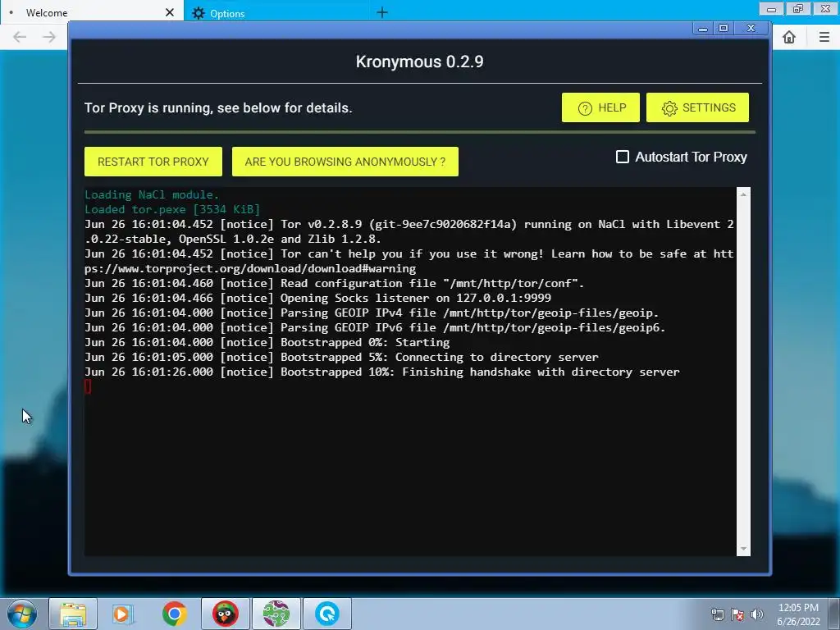Click the browser forward arrow

coord(48,37)
